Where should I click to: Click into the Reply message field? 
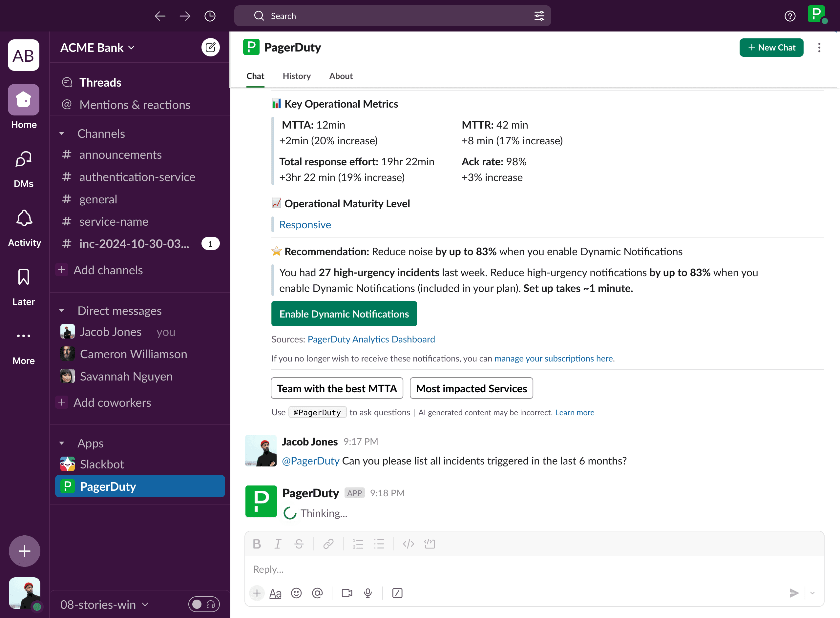coord(524,569)
